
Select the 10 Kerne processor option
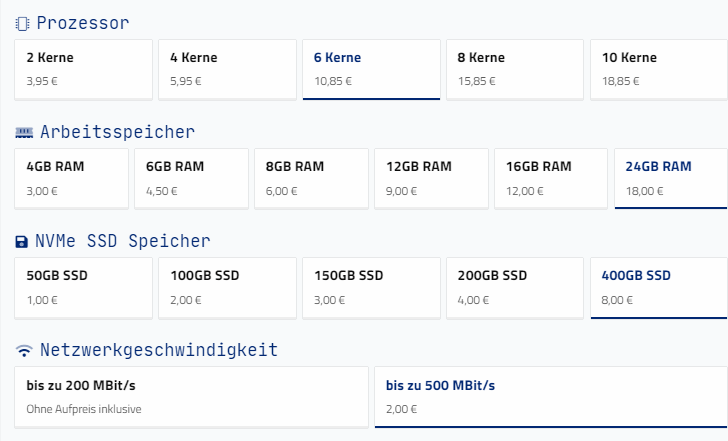(659, 70)
